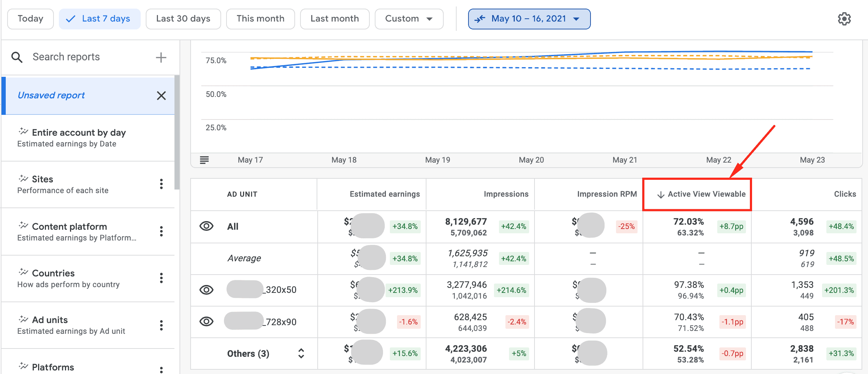Open more options for Ad units report

pos(161,325)
